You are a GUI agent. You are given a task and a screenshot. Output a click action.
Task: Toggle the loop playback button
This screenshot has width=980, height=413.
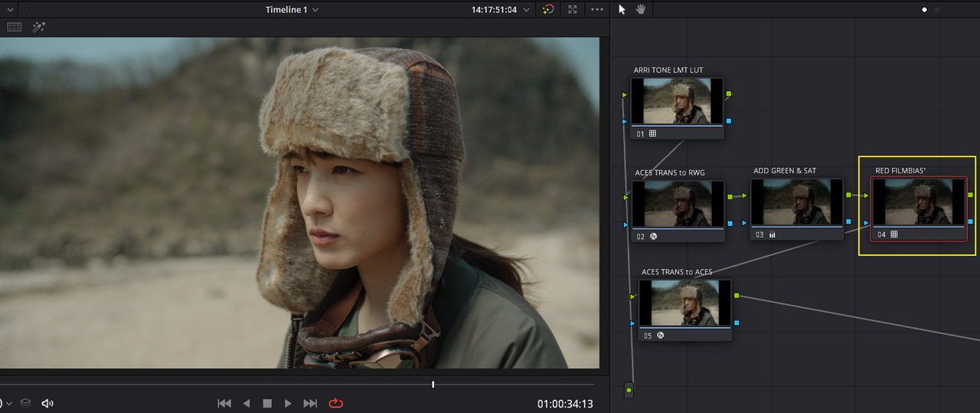click(335, 403)
